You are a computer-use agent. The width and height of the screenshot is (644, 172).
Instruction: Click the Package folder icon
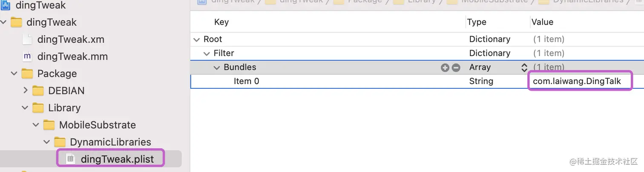(x=27, y=74)
